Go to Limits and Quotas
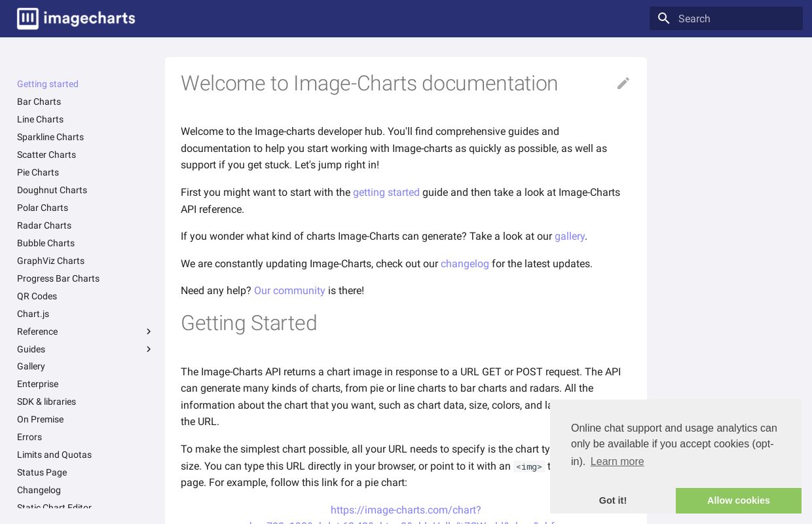812x524 pixels. pyautogui.click(x=54, y=455)
